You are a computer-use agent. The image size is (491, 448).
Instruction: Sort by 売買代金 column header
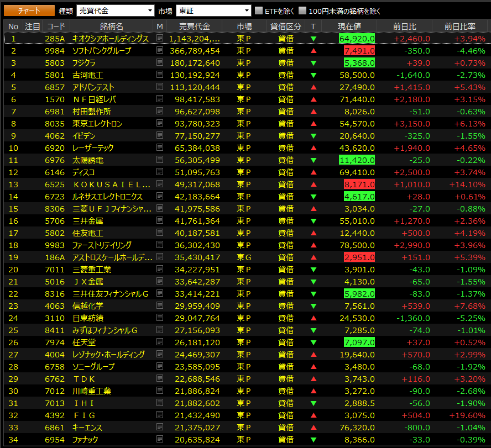194,27
